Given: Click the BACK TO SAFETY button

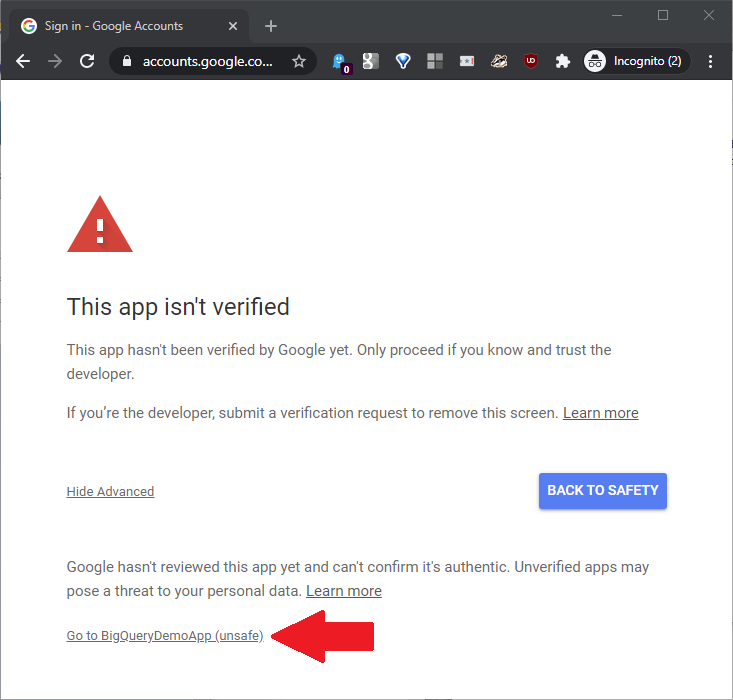Looking at the screenshot, I should click(602, 490).
